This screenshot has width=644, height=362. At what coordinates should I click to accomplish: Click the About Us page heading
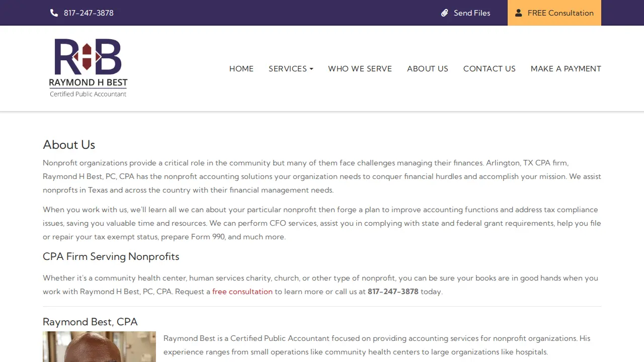(69, 145)
